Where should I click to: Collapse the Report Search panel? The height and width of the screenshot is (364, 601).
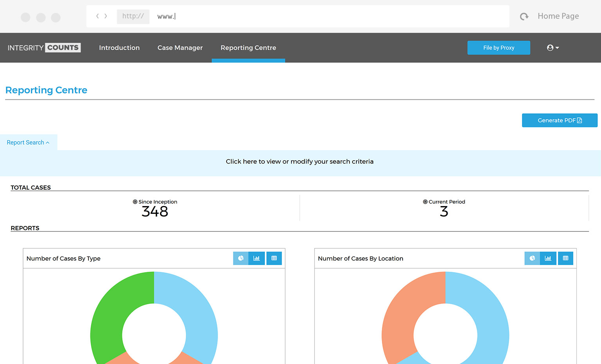point(28,142)
